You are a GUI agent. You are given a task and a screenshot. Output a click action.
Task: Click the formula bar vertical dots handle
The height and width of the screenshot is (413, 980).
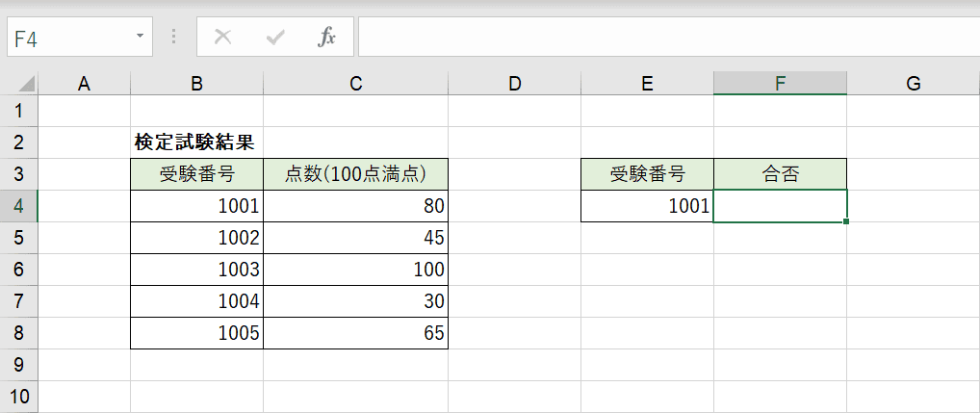click(173, 37)
